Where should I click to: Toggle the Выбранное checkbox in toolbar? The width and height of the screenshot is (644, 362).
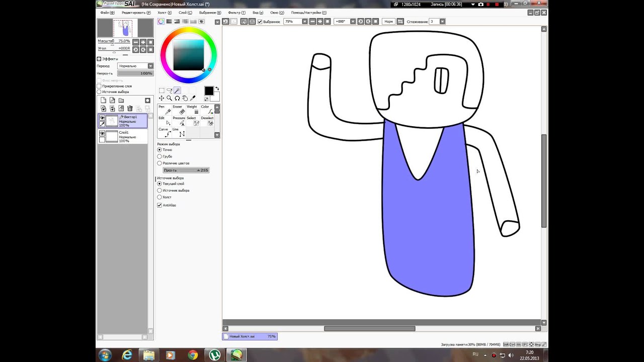tap(260, 22)
